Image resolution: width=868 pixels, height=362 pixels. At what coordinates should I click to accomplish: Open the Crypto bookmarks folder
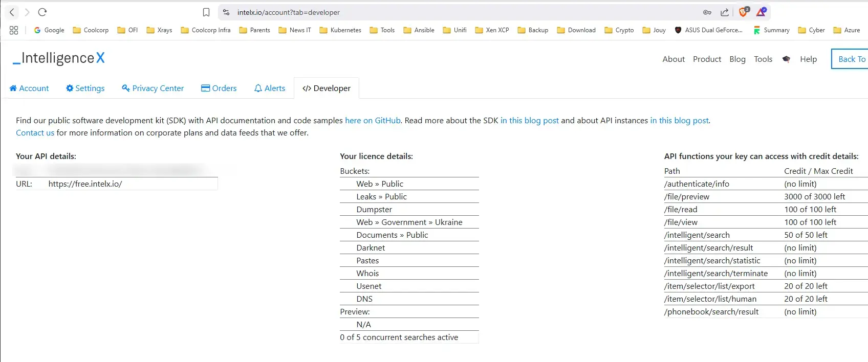tap(619, 30)
